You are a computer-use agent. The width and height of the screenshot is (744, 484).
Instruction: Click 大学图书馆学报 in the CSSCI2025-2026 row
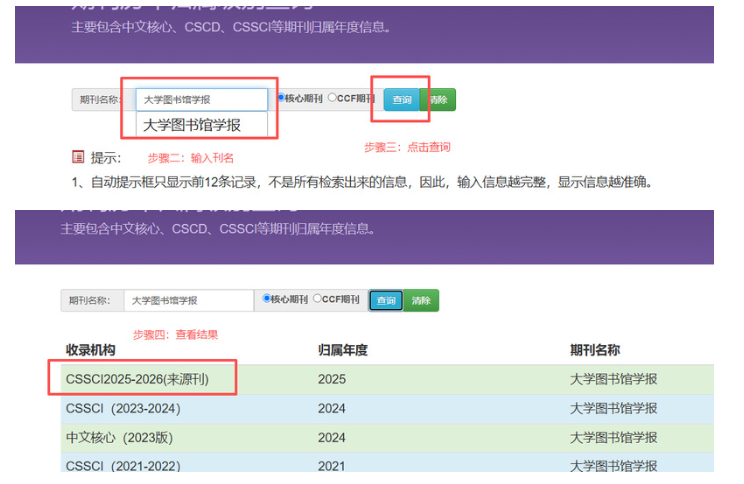614,379
